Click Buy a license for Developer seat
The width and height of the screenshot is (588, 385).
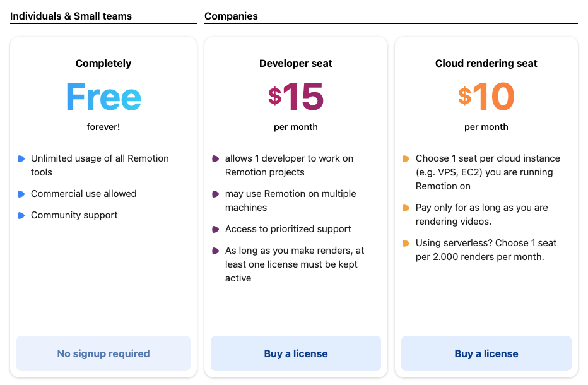295,353
